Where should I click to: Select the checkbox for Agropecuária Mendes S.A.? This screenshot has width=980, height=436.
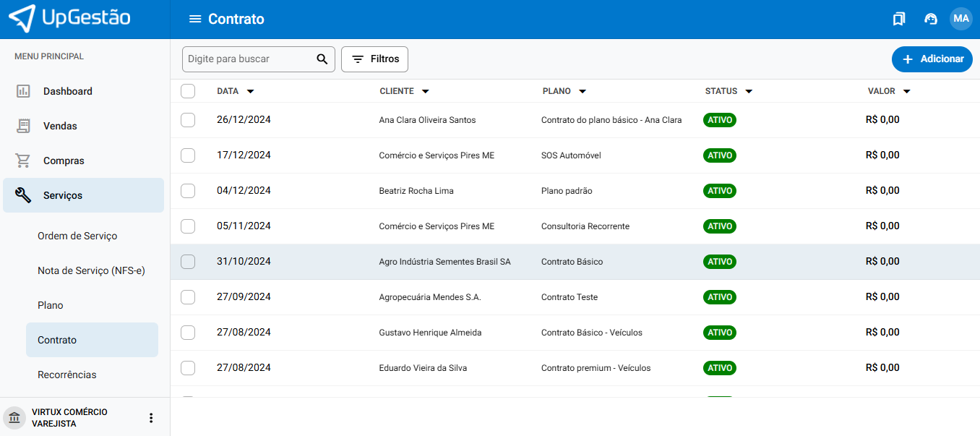pos(188,297)
